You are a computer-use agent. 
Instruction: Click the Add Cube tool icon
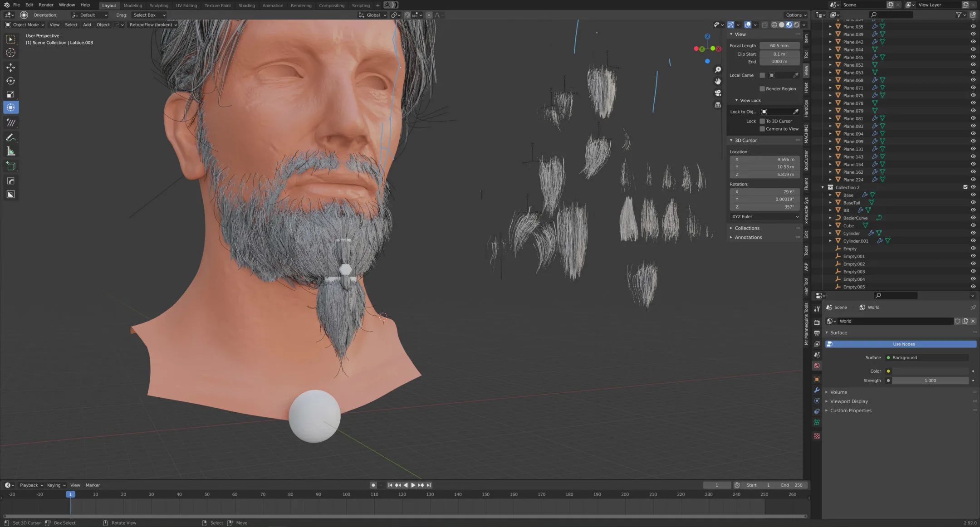pyautogui.click(x=11, y=166)
